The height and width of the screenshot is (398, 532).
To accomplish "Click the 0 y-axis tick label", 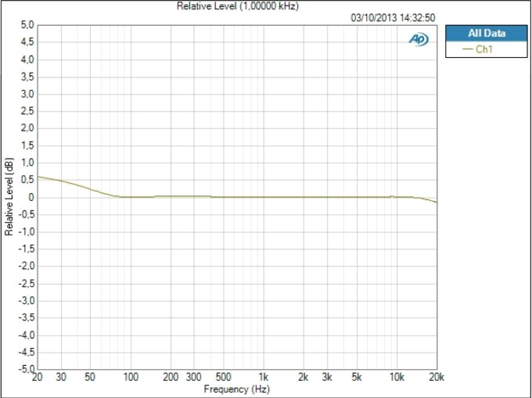I will 31,197.
